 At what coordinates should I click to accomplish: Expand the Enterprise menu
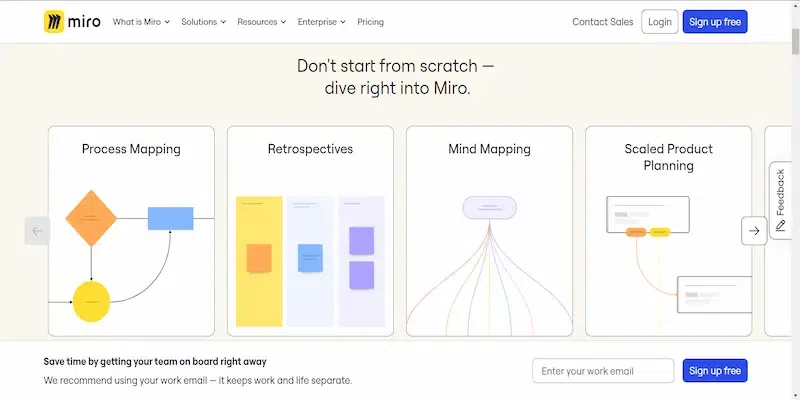tap(322, 22)
